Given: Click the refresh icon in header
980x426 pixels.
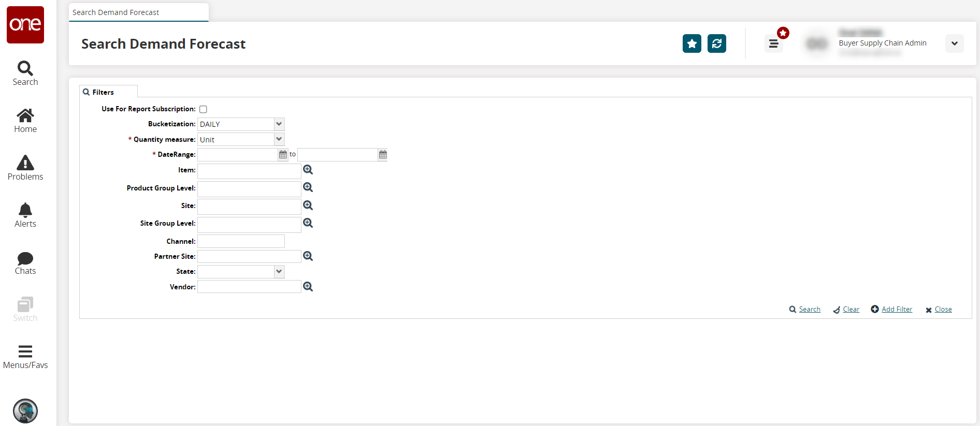Looking at the screenshot, I should [x=716, y=43].
